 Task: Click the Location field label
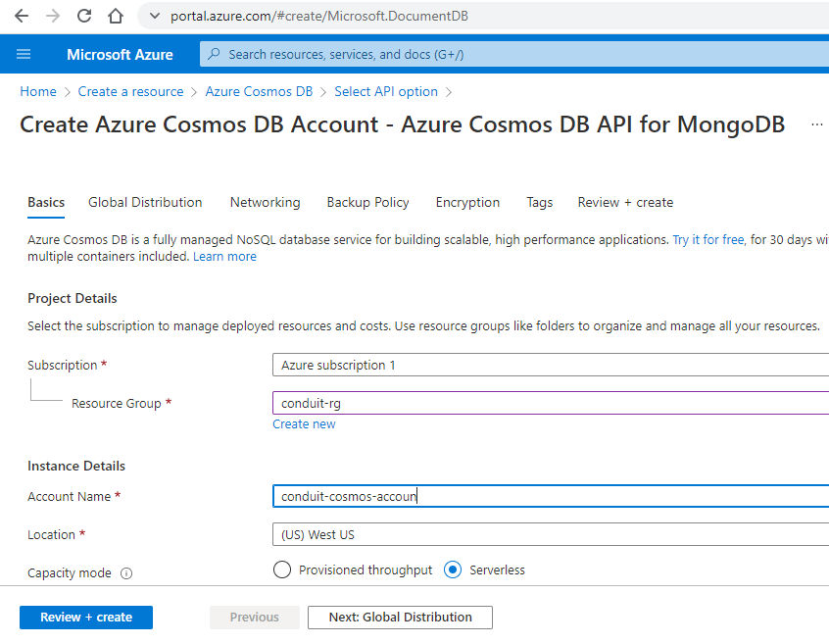(x=51, y=534)
